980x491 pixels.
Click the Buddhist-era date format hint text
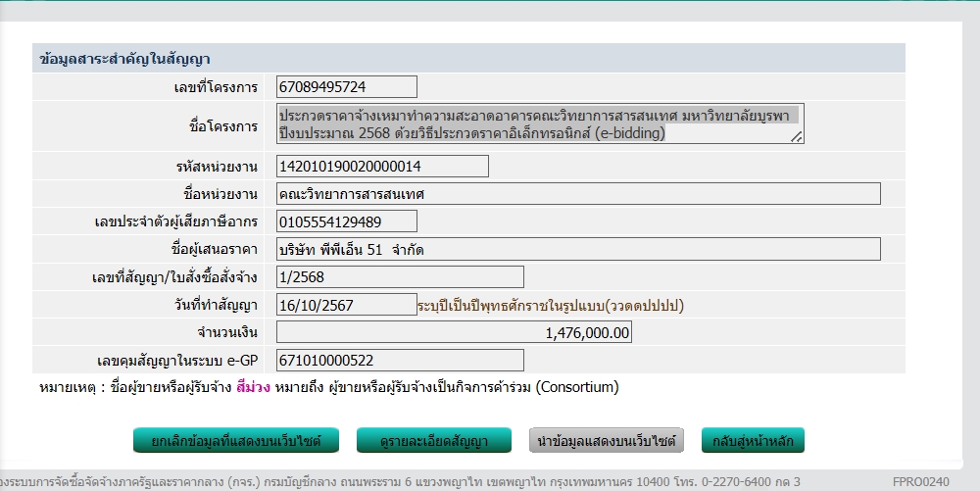coord(551,306)
